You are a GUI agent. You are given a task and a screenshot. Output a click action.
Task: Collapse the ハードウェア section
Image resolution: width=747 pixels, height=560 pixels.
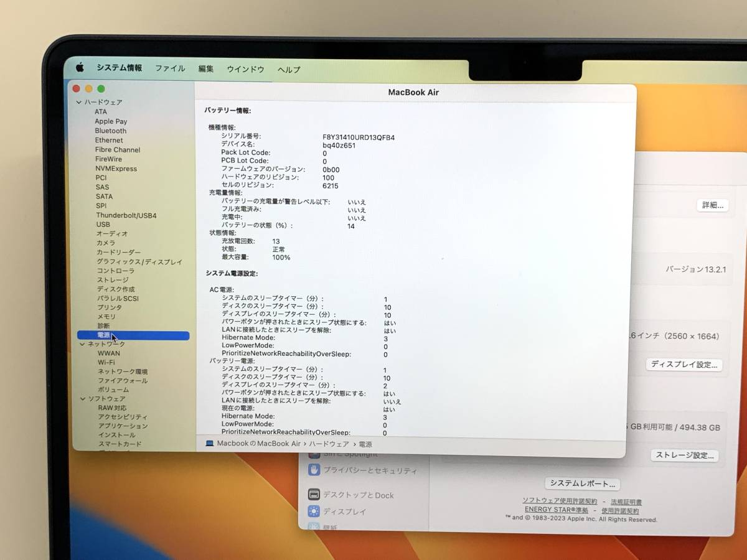point(79,102)
